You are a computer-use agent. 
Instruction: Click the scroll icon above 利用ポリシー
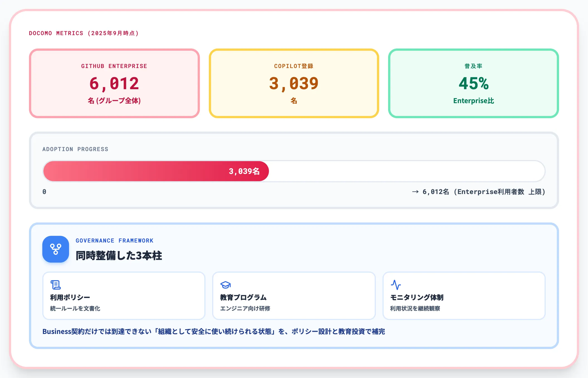point(56,285)
